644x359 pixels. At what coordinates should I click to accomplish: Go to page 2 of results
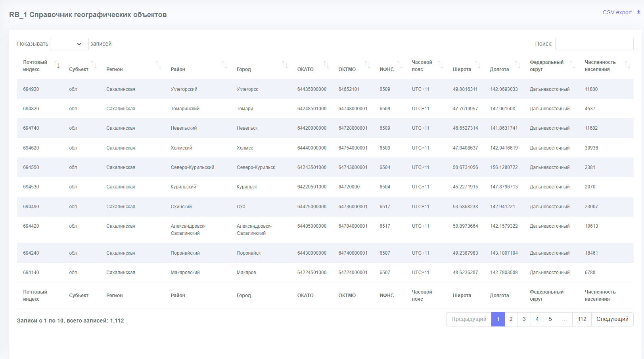(x=511, y=319)
